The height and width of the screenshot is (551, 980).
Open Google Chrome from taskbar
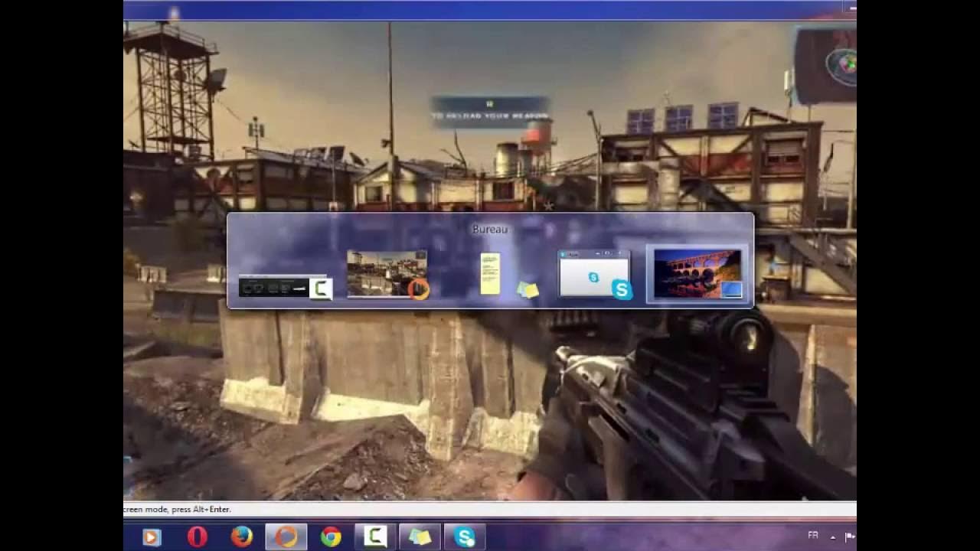pyautogui.click(x=331, y=537)
